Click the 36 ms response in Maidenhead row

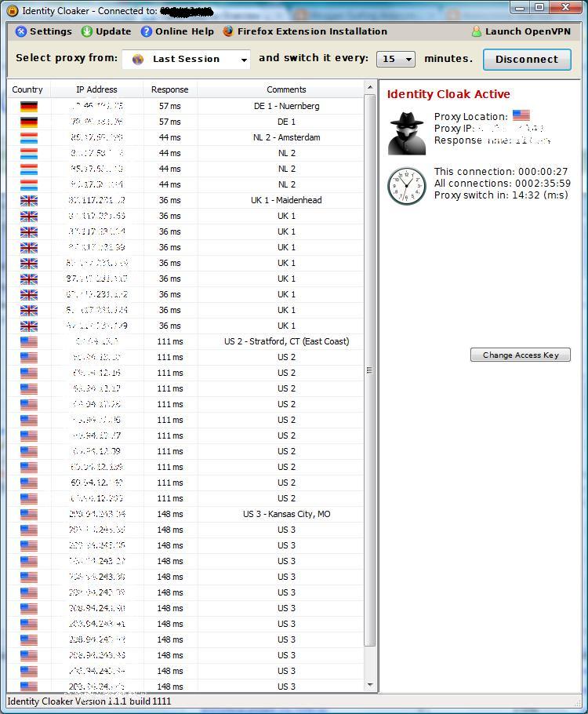[170, 200]
